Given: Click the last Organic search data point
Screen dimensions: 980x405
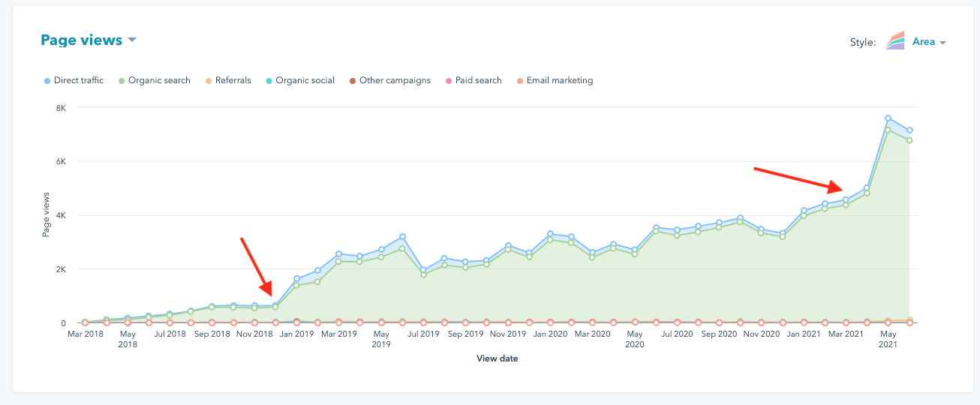Looking at the screenshot, I should point(909,140).
